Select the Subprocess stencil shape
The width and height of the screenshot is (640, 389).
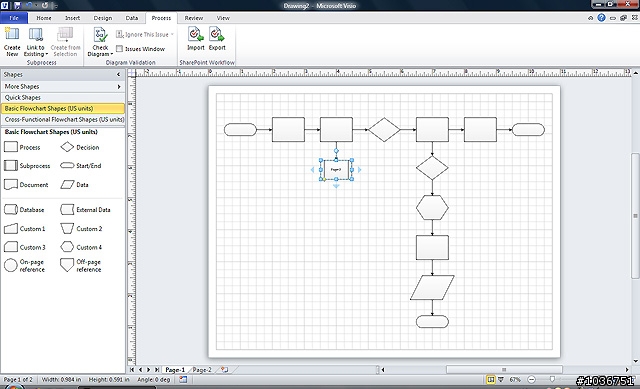click(27, 166)
